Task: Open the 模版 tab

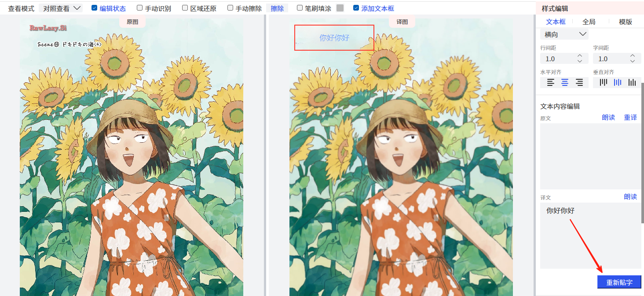Action: tap(625, 22)
